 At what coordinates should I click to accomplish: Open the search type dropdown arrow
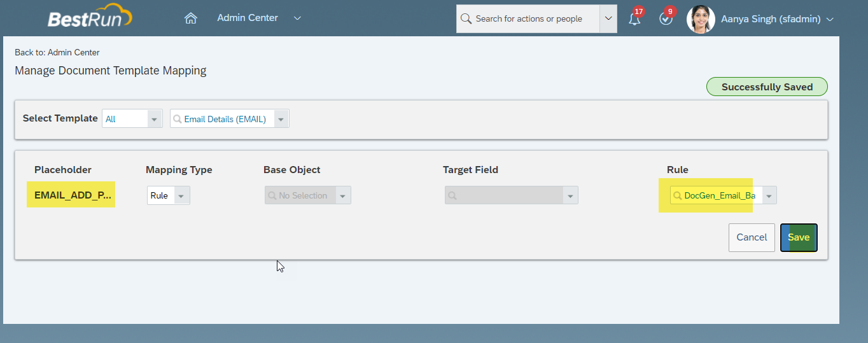(x=608, y=18)
